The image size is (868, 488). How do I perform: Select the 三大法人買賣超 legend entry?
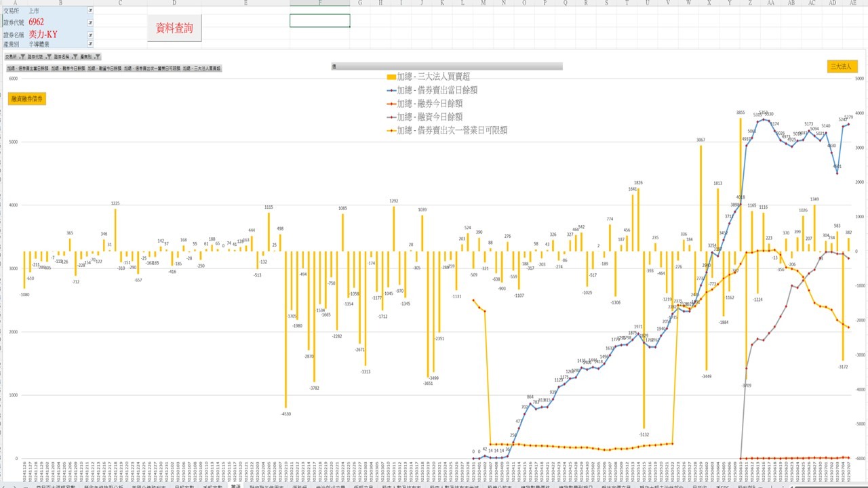(428, 77)
